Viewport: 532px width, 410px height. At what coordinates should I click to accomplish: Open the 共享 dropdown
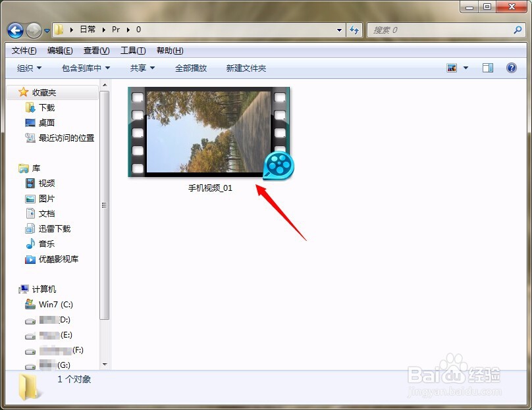[x=142, y=68]
